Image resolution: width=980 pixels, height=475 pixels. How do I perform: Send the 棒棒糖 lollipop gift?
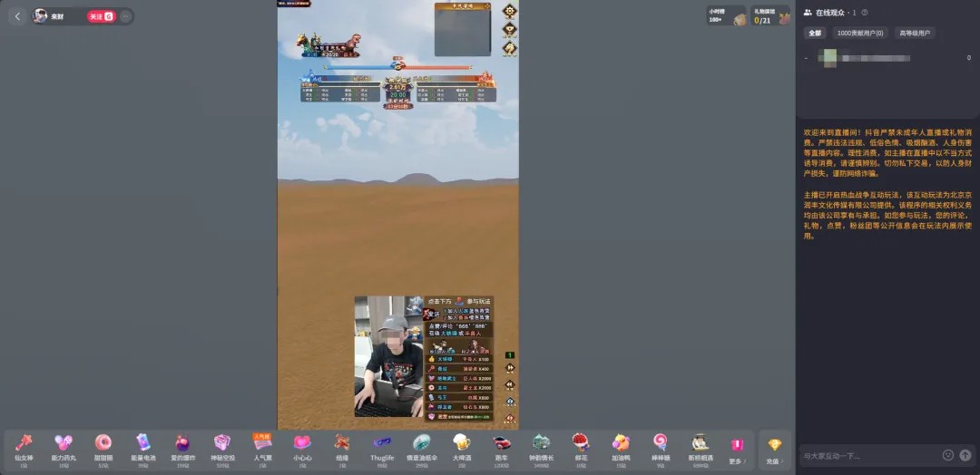point(660,445)
